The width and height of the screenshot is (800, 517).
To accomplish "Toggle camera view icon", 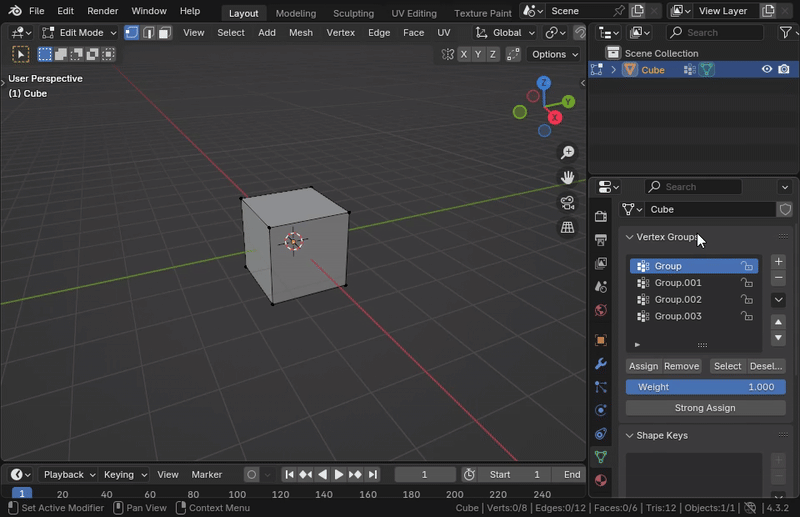I will click(x=567, y=203).
